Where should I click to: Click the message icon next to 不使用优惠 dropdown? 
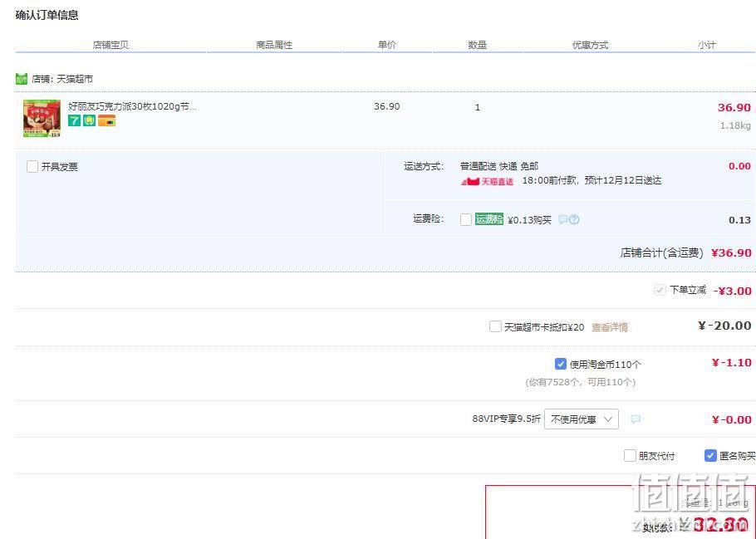(x=636, y=419)
